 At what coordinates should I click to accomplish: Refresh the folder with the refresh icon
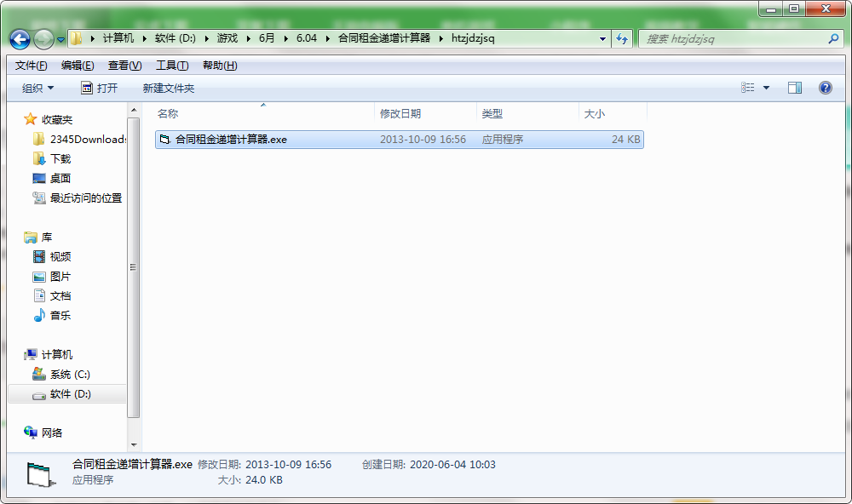pyautogui.click(x=622, y=38)
